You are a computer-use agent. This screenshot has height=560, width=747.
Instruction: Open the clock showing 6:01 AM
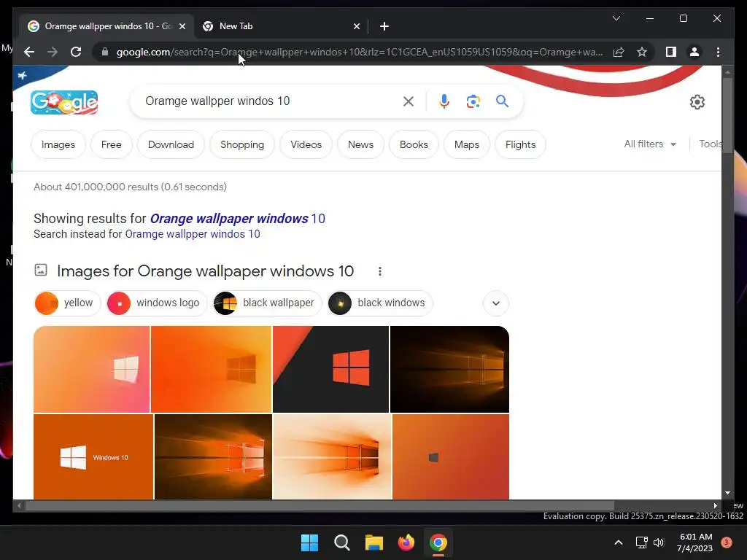coord(695,542)
